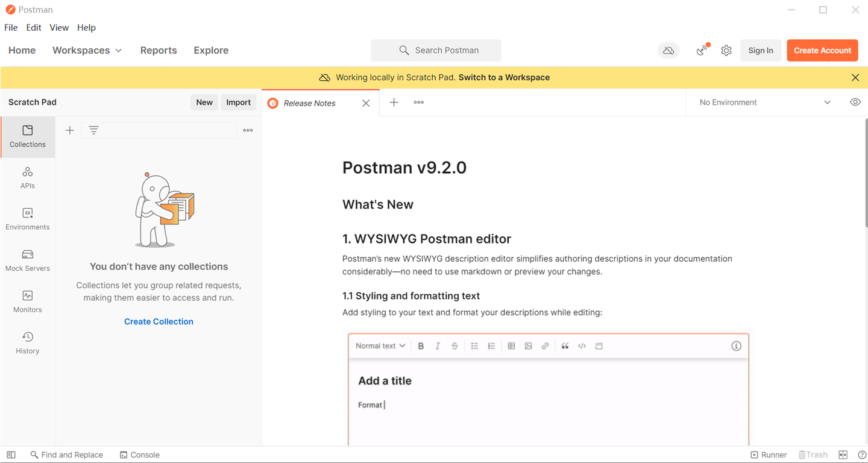This screenshot has height=463, width=868.
Task: Open the Console from the status bar
Action: tap(139, 455)
